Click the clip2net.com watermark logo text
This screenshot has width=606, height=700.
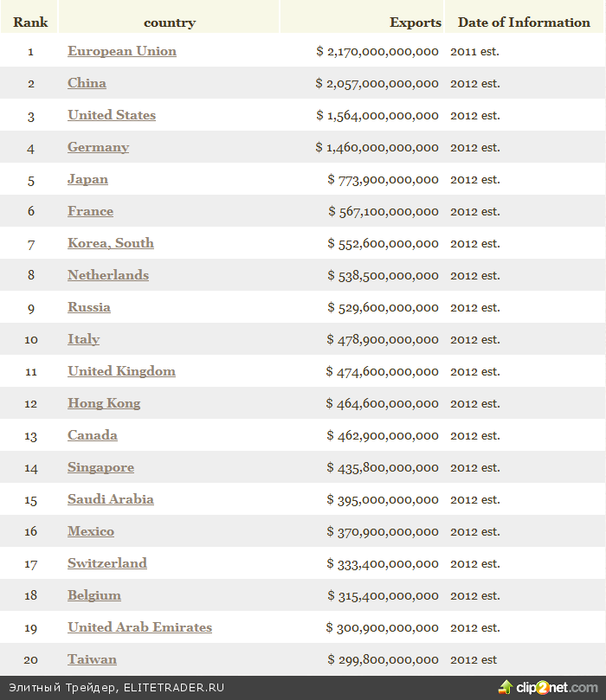point(555,687)
